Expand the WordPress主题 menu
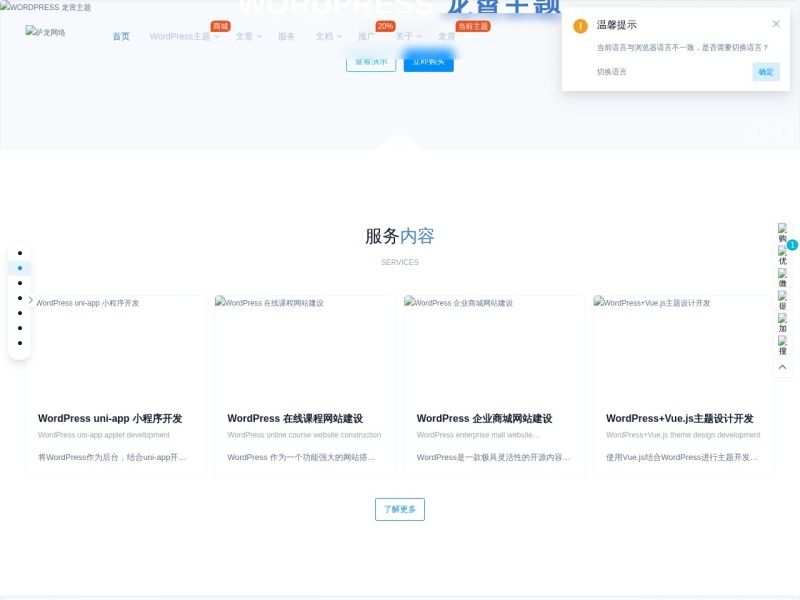This screenshot has width=800, height=600. tap(184, 36)
